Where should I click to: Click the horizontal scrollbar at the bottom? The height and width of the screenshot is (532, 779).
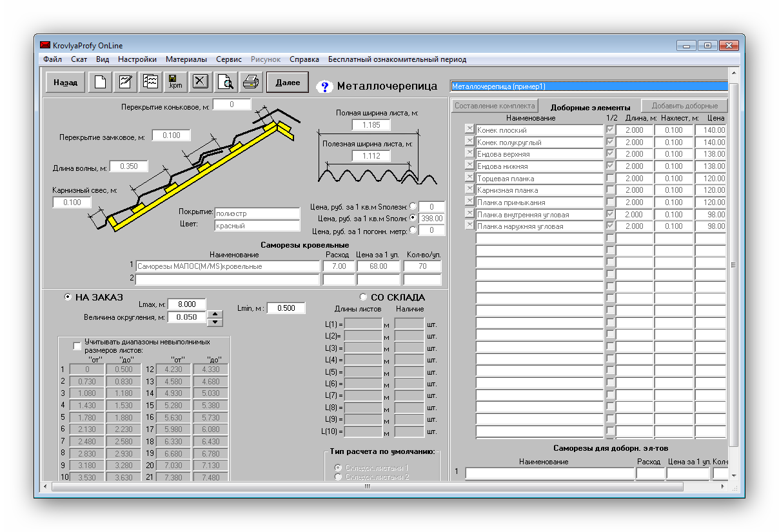coord(366,487)
